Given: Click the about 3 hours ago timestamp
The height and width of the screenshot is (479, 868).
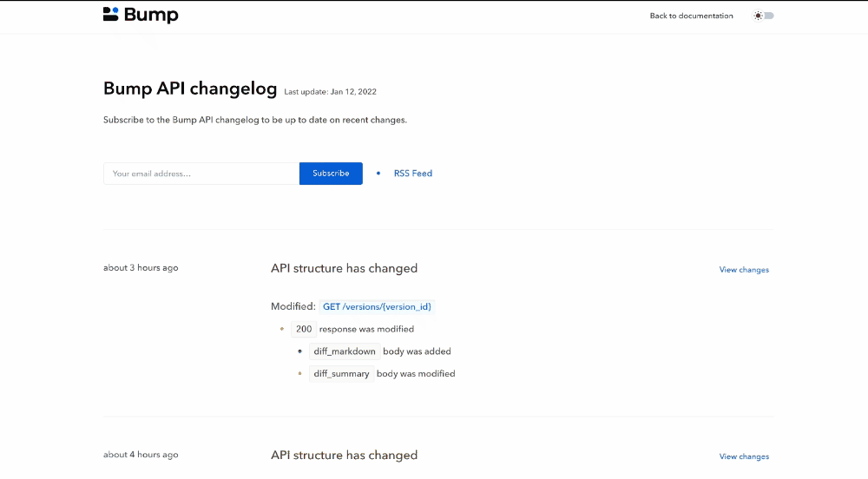Looking at the screenshot, I should coord(141,268).
